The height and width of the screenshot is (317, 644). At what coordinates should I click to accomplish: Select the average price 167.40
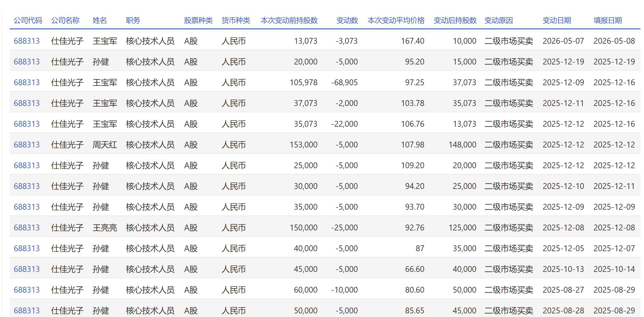413,41
